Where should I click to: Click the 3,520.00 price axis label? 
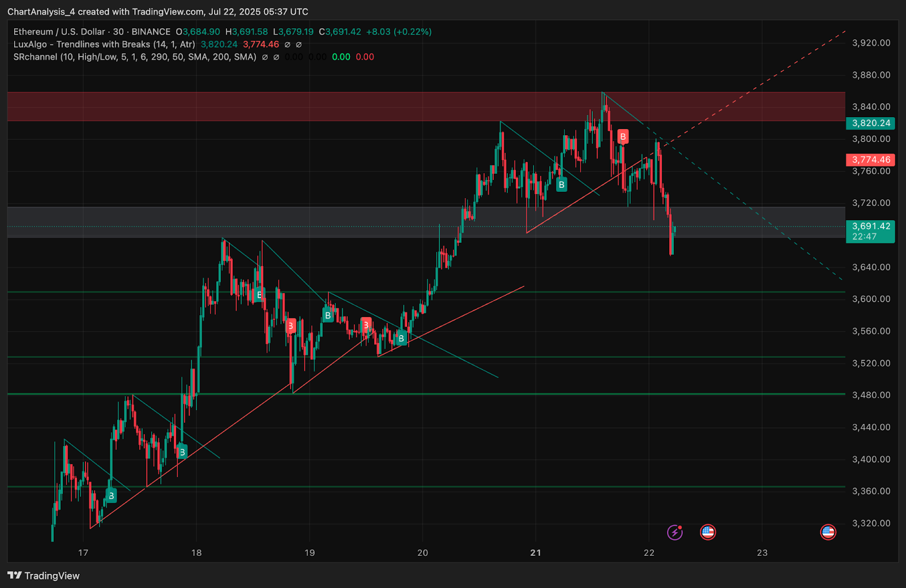click(871, 363)
